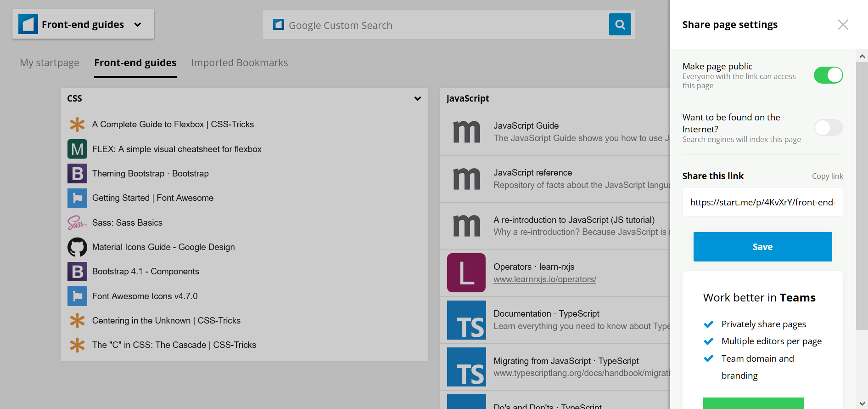Click the green M icon for FLEX cheatsheet
This screenshot has width=868, height=409.
pos(77,149)
